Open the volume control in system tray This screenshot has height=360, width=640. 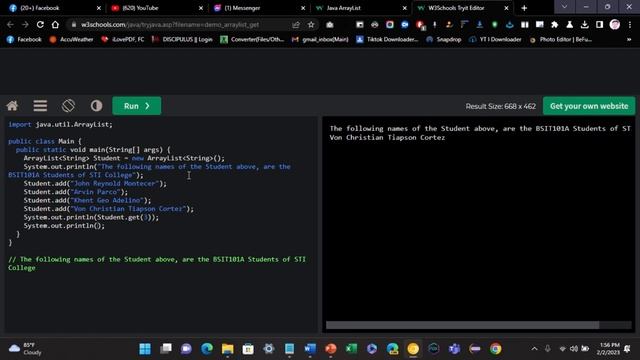pos(574,349)
